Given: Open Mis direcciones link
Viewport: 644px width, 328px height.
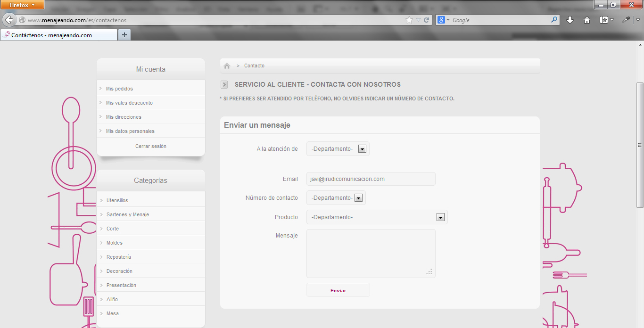Looking at the screenshot, I should point(124,117).
